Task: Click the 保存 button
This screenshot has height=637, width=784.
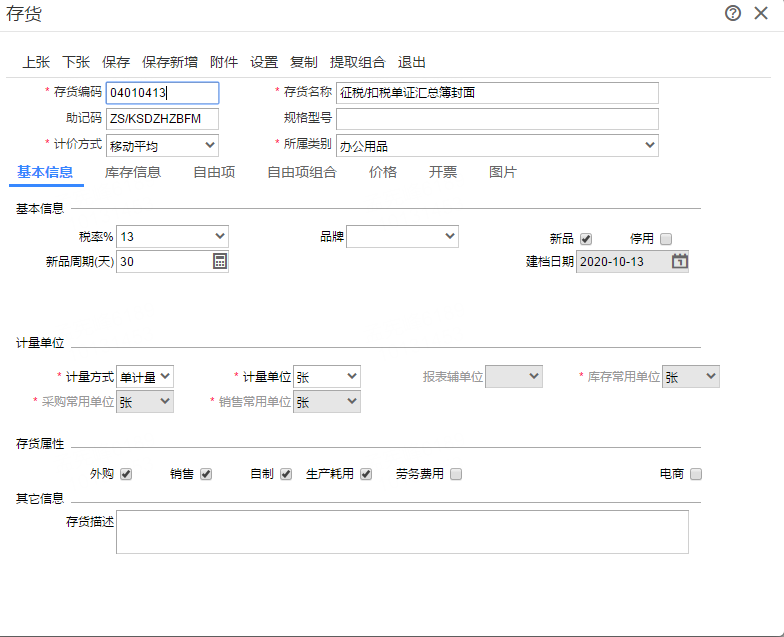Action: pyautogui.click(x=116, y=62)
